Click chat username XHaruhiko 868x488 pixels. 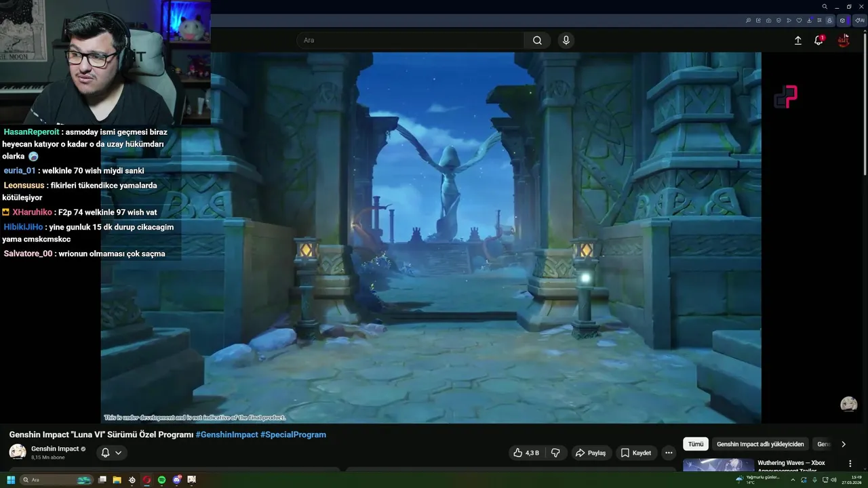[x=32, y=212]
